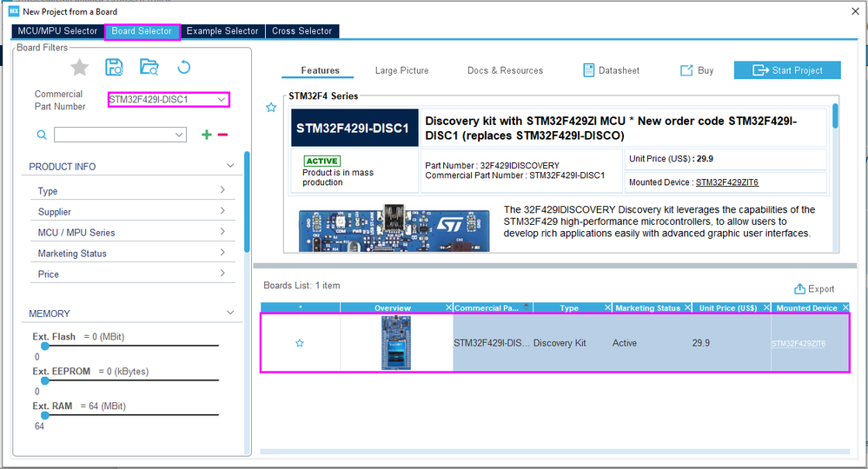Close the New Project from a Board window
The height and width of the screenshot is (469, 868).
pyautogui.click(x=855, y=11)
